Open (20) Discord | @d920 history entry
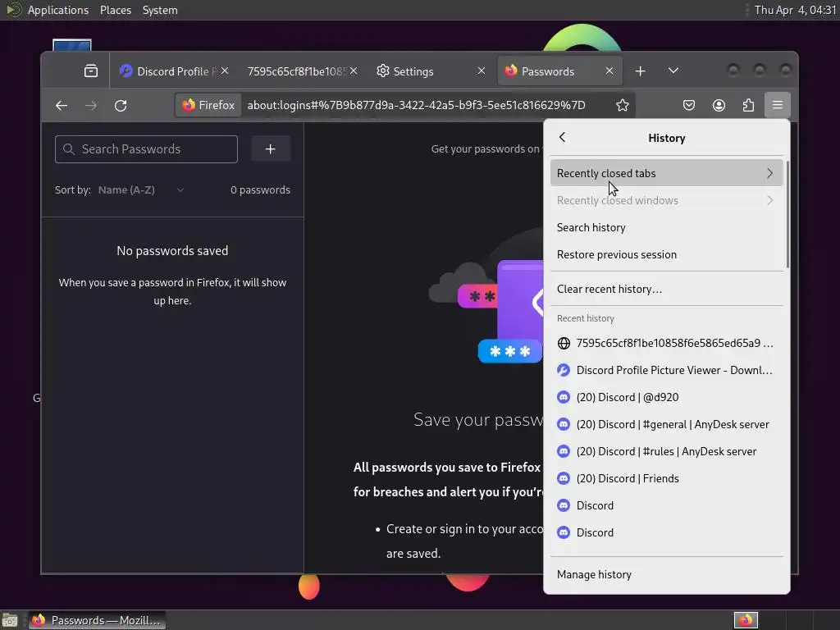Screen dimensions: 840x630 (x=666, y=398)
